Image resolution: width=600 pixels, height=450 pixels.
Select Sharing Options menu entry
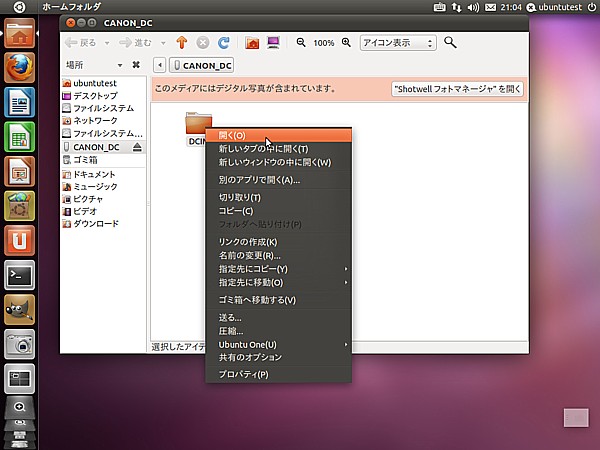[279, 357]
